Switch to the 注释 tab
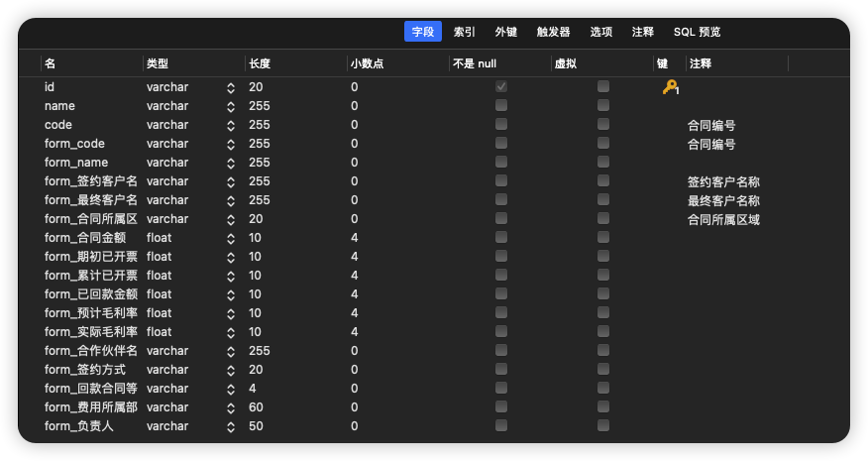Screen dimensions: 868x461 click(x=643, y=32)
